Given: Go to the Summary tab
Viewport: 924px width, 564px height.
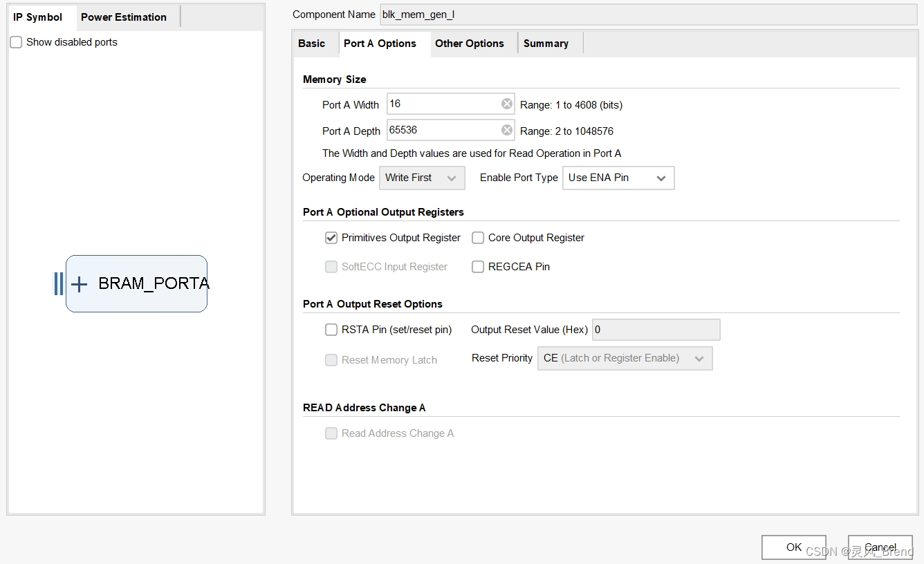Looking at the screenshot, I should pyautogui.click(x=546, y=44).
